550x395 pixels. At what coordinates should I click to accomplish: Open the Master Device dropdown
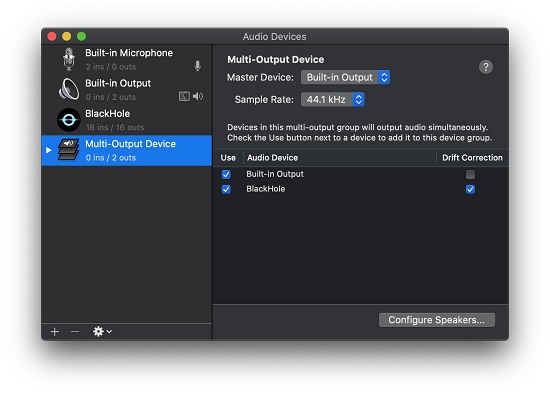pyautogui.click(x=346, y=78)
